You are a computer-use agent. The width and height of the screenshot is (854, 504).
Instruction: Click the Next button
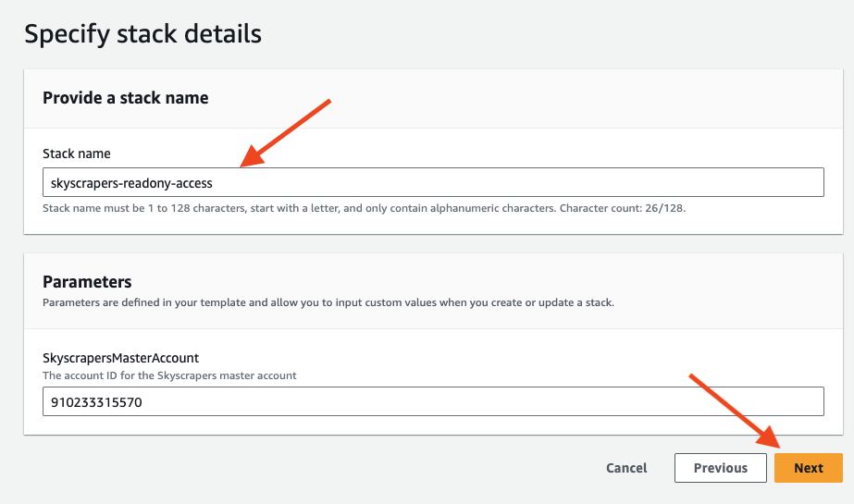click(808, 468)
